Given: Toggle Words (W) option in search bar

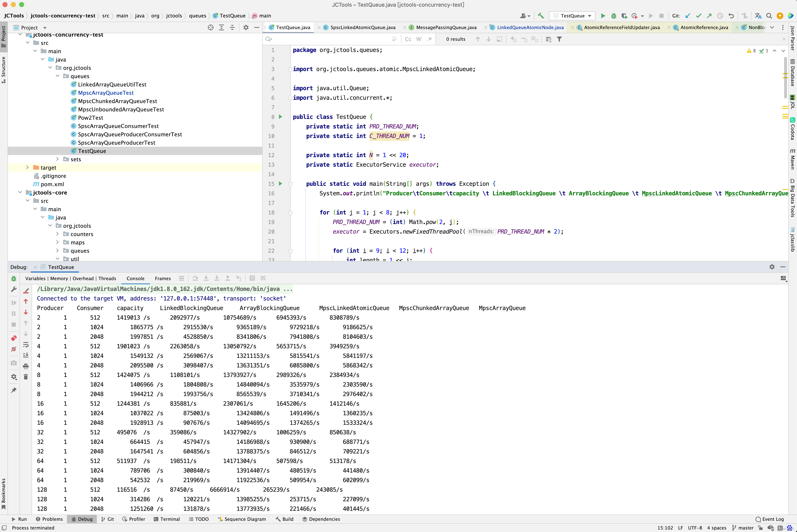Looking at the screenshot, I should pyautogui.click(x=419, y=39).
